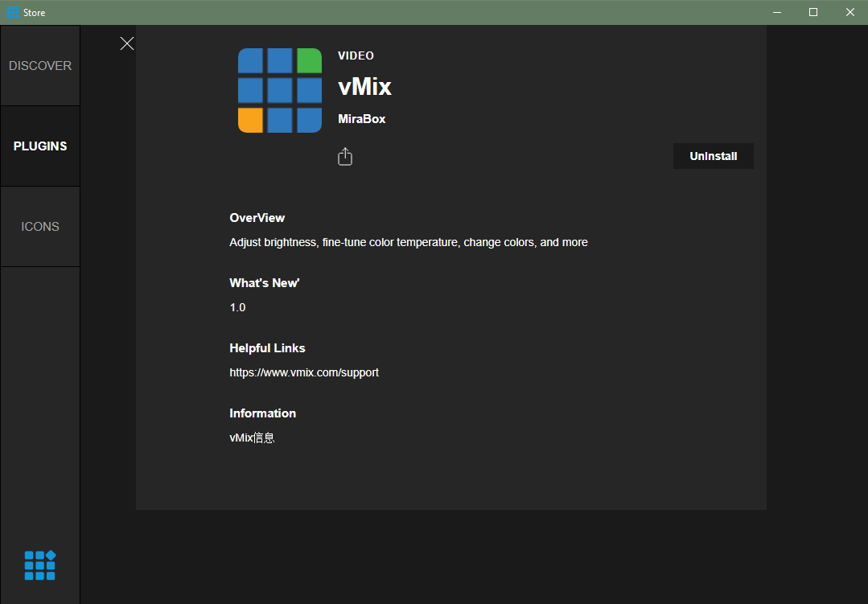Click the MiraBox developer name
The width and height of the screenshot is (868, 604).
(x=361, y=119)
